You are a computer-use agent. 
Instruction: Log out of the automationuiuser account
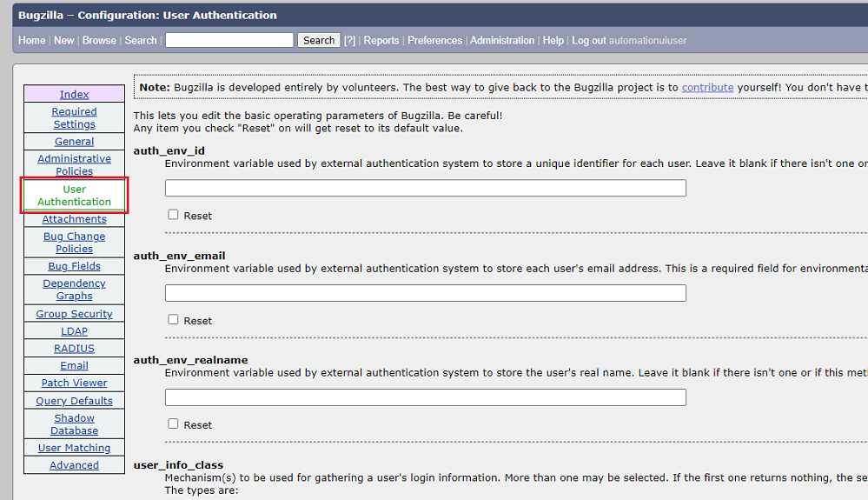[x=589, y=40]
